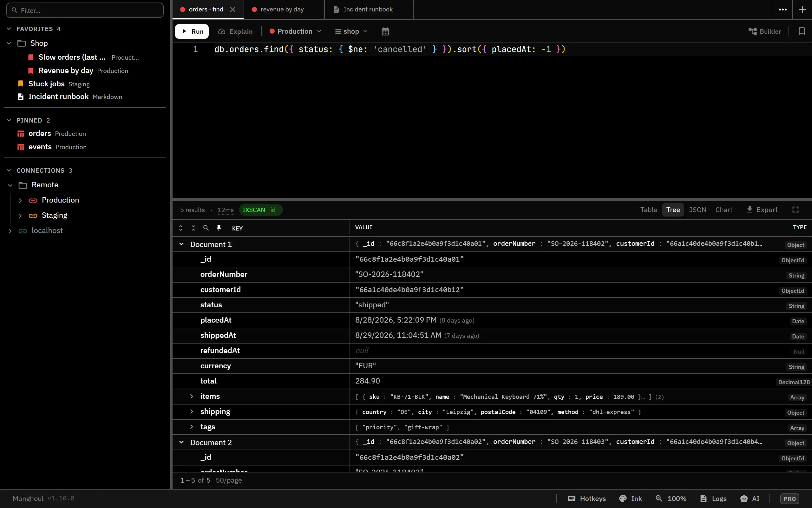Viewport: 812px width, 508px height.
Task: Expand the tags array row
Action: point(192,427)
